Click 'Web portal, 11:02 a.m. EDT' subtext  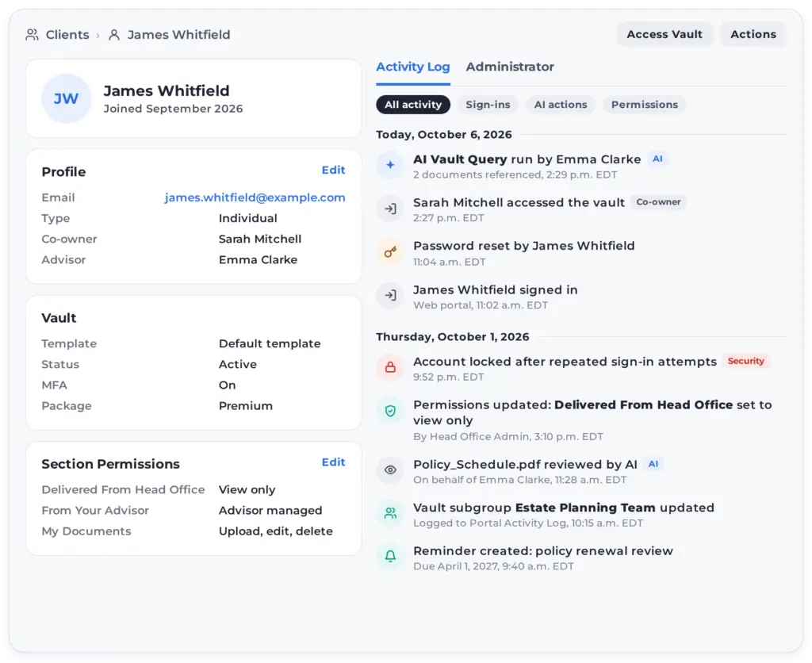pyautogui.click(x=480, y=305)
